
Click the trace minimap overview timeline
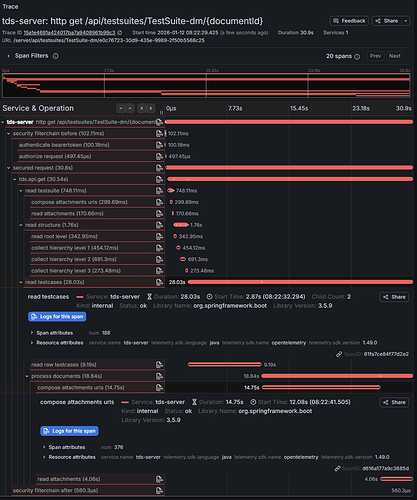(206, 85)
